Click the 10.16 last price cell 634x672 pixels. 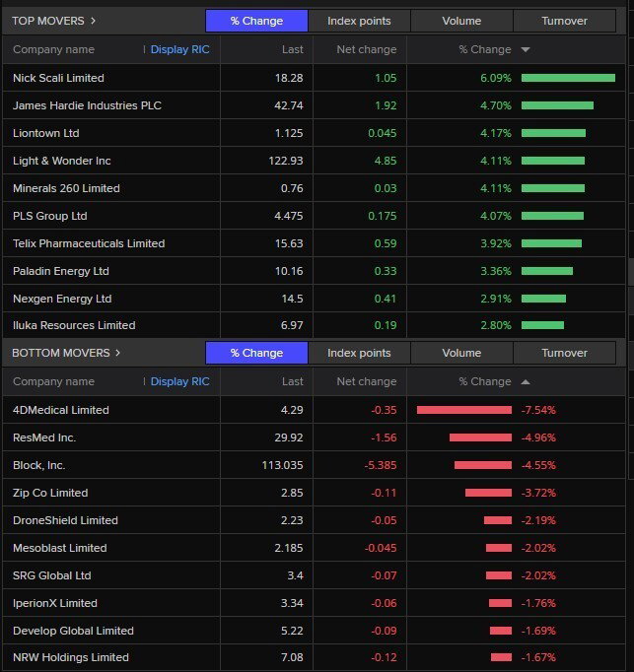pos(289,271)
